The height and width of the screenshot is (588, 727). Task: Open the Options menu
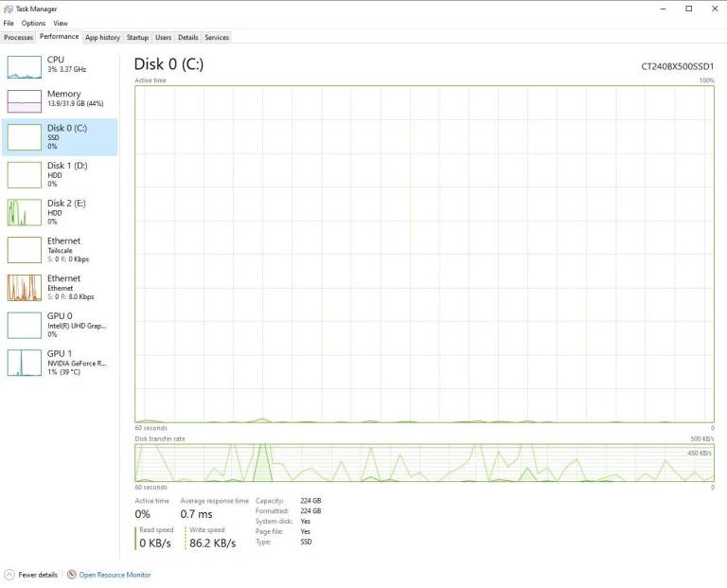(x=33, y=23)
